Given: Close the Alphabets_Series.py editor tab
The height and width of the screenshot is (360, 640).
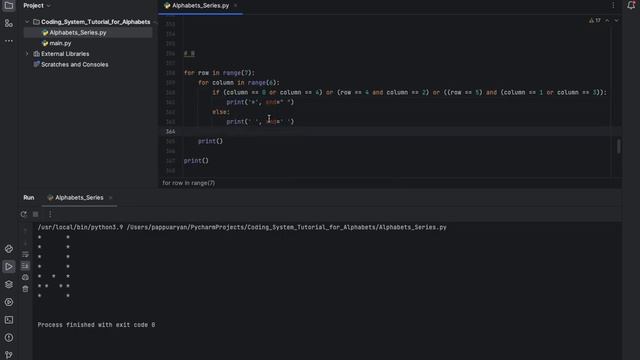Looking at the screenshot, I should click(x=236, y=6).
